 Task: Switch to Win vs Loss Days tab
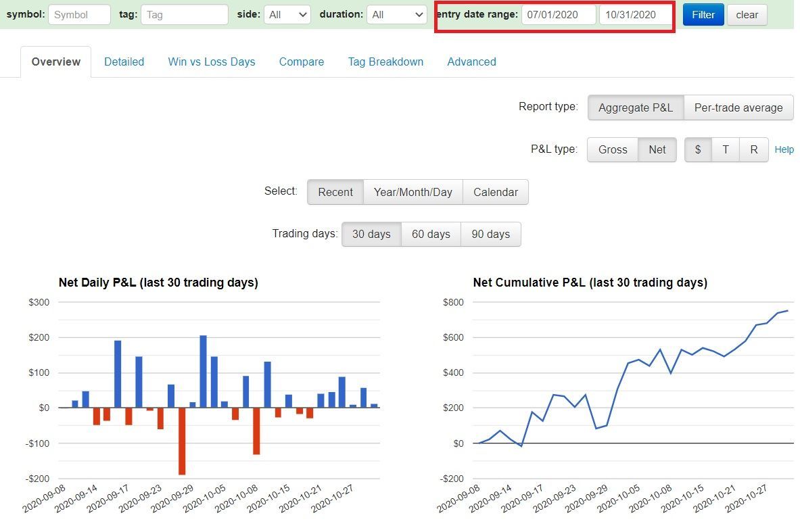click(x=212, y=62)
